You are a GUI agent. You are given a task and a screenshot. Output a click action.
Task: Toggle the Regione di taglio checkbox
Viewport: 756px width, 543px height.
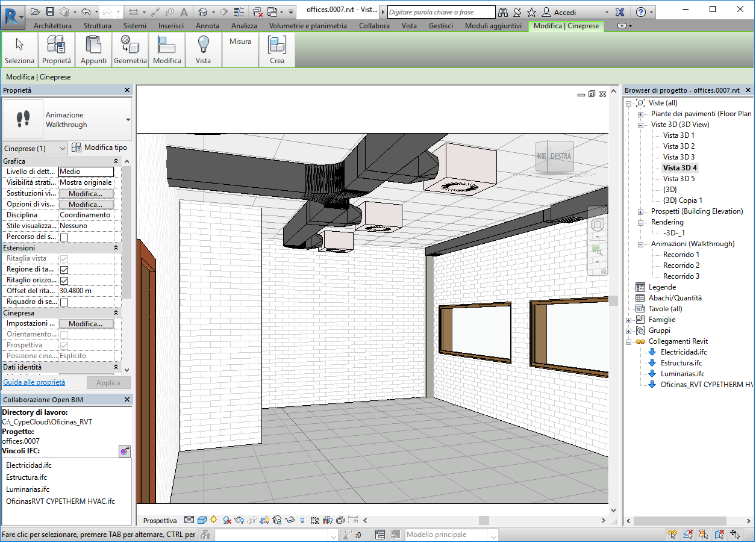[64, 270]
